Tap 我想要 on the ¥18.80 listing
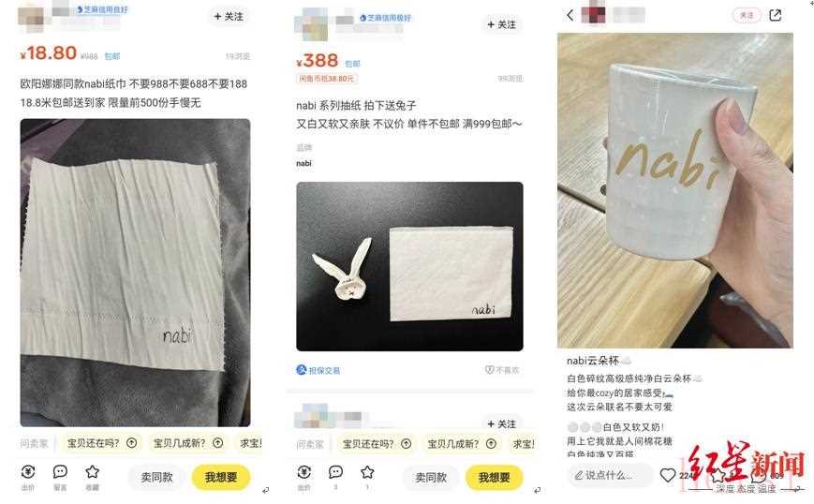 (221, 477)
